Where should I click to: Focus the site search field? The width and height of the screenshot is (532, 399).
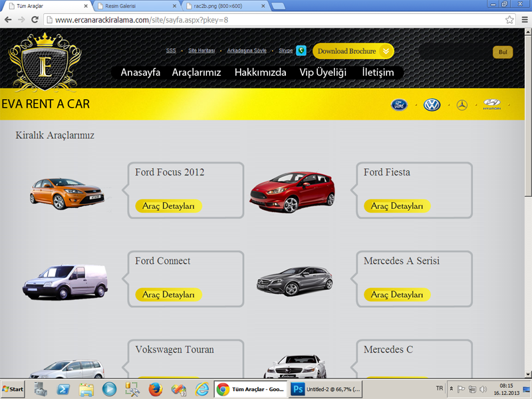coord(456,52)
